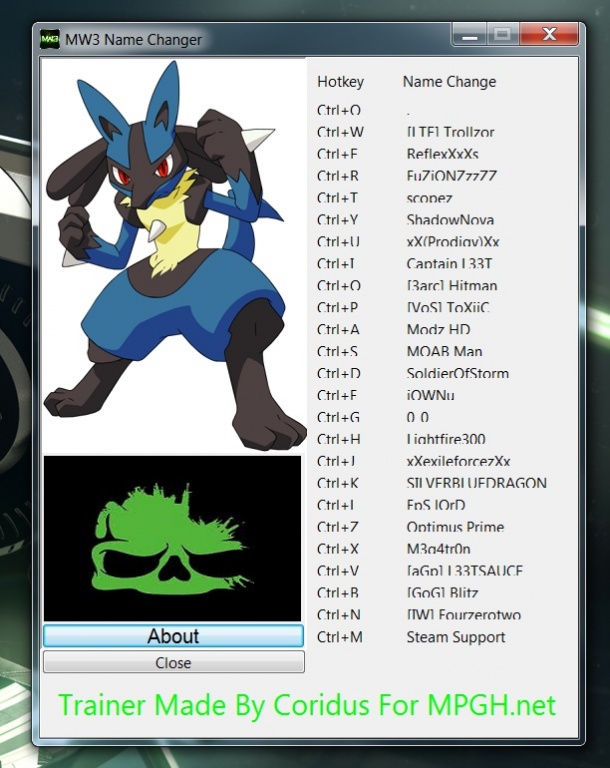This screenshot has width=610, height=768.
Task: Click the green skull logo image
Action: (172, 538)
